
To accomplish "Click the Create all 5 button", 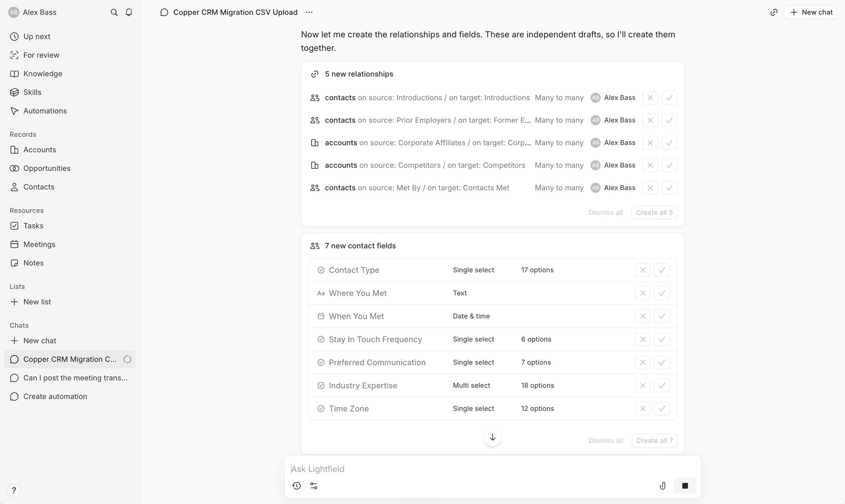I will (x=654, y=212).
